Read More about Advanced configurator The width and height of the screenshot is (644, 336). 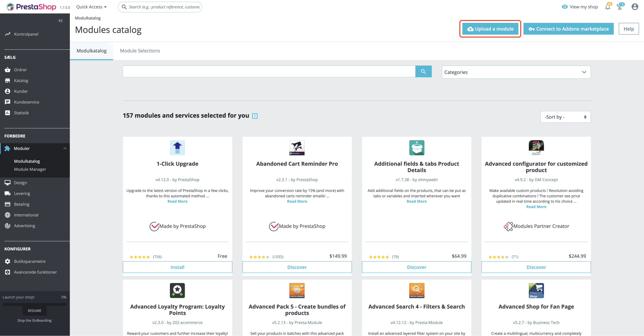[536, 207]
